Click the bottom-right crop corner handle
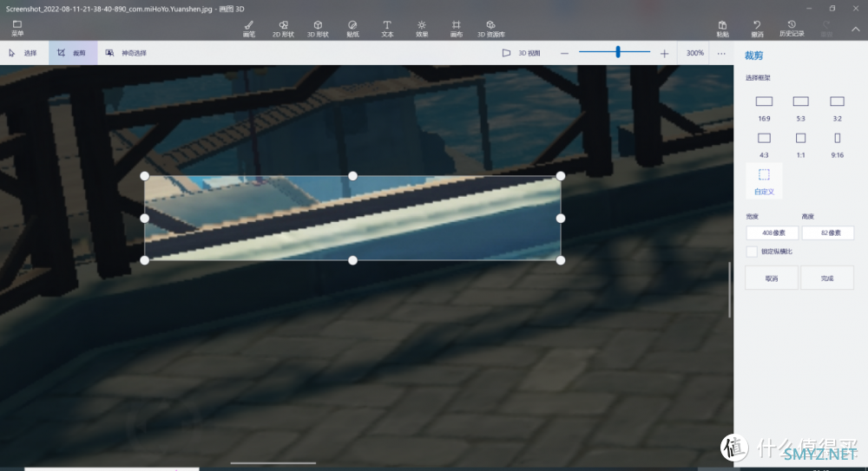The width and height of the screenshot is (868, 471). pyautogui.click(x=561, y=260)
